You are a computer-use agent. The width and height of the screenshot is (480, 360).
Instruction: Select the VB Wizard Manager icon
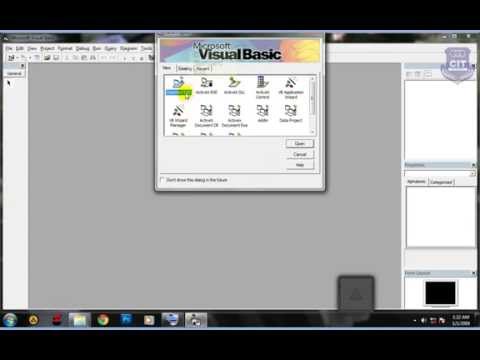pyautogui.click(x=178, y=116)
